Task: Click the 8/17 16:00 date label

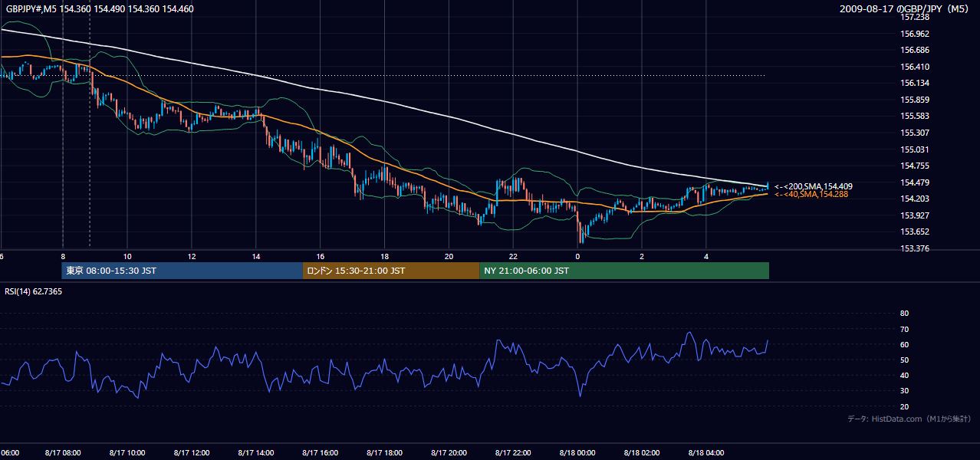Action: coord(321,453)
